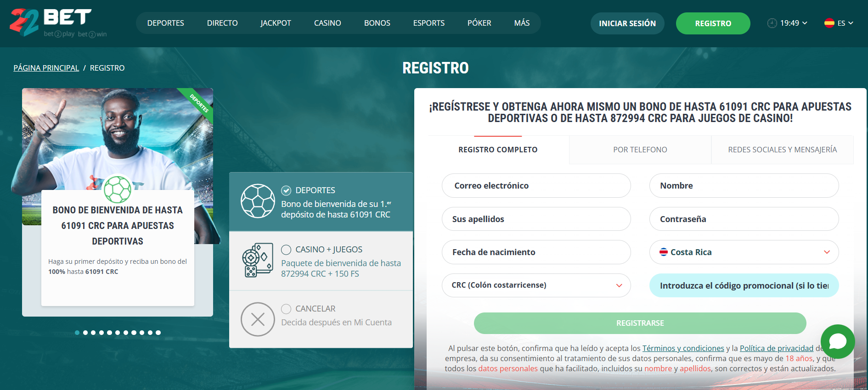
Task: Click the Costa Rica flag icon in country field
Action: 664,252
